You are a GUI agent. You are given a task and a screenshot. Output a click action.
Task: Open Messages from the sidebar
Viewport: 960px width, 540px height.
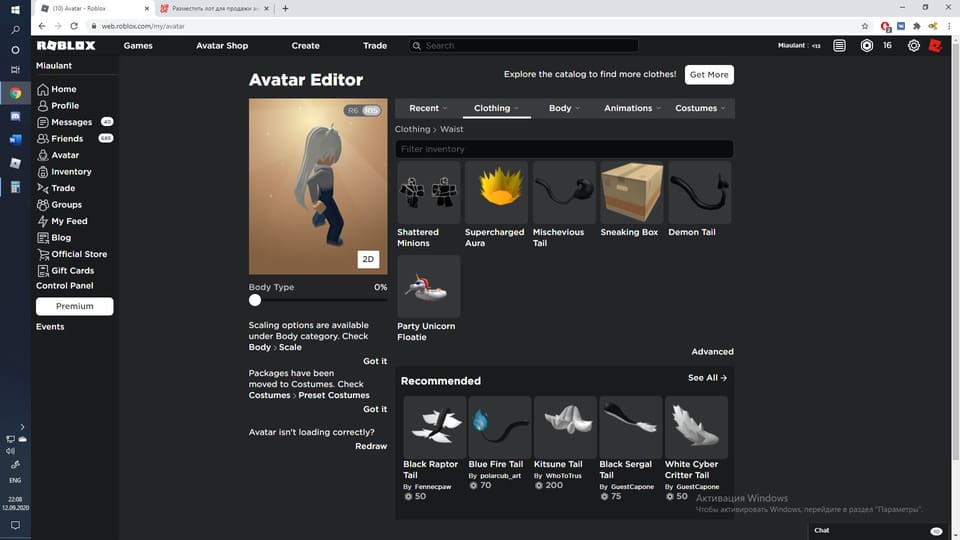point(71,122)
